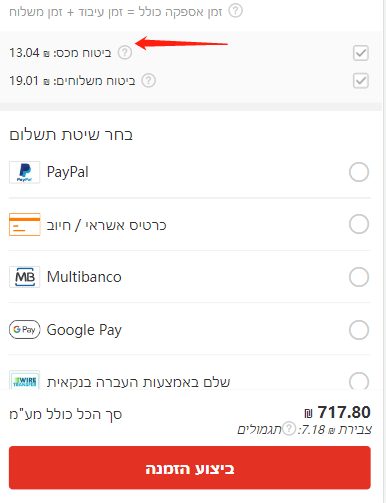The image size is (386, 503).
Task: Click the Google Pay logo icon
Action: click(x=25, y=330)
